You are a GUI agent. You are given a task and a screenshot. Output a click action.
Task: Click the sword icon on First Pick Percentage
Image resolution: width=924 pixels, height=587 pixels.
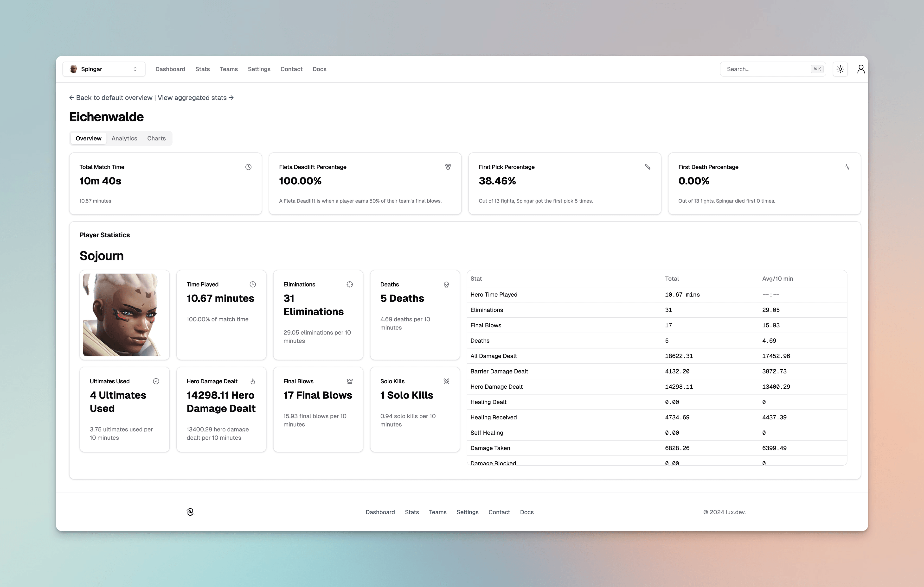(647, 167)
